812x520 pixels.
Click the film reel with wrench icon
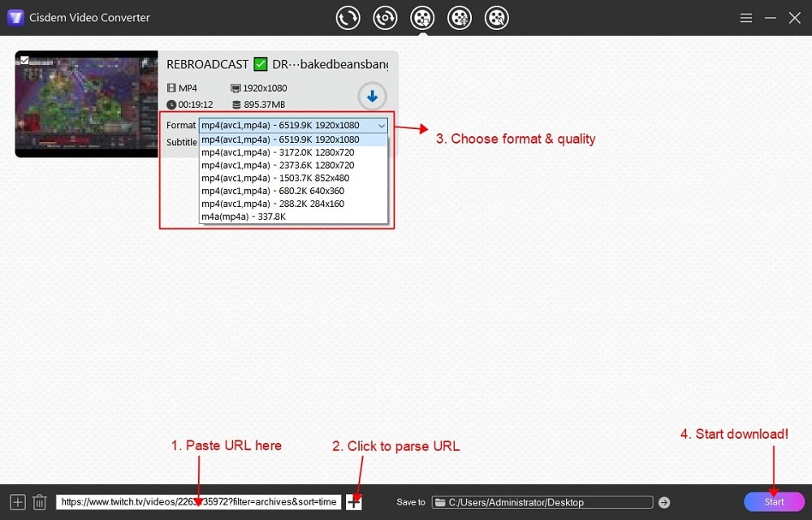click(460, 17)
